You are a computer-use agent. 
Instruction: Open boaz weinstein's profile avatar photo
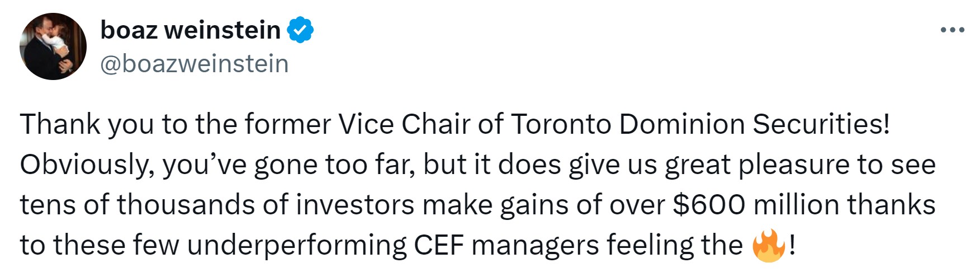tap(53, 46)
